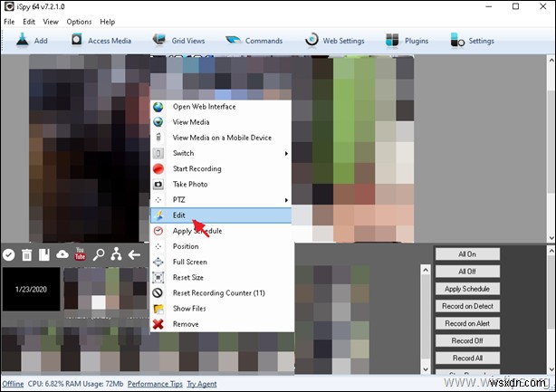Click the Record Off button
The image size is (556, 392).
[x=467, y=341]
